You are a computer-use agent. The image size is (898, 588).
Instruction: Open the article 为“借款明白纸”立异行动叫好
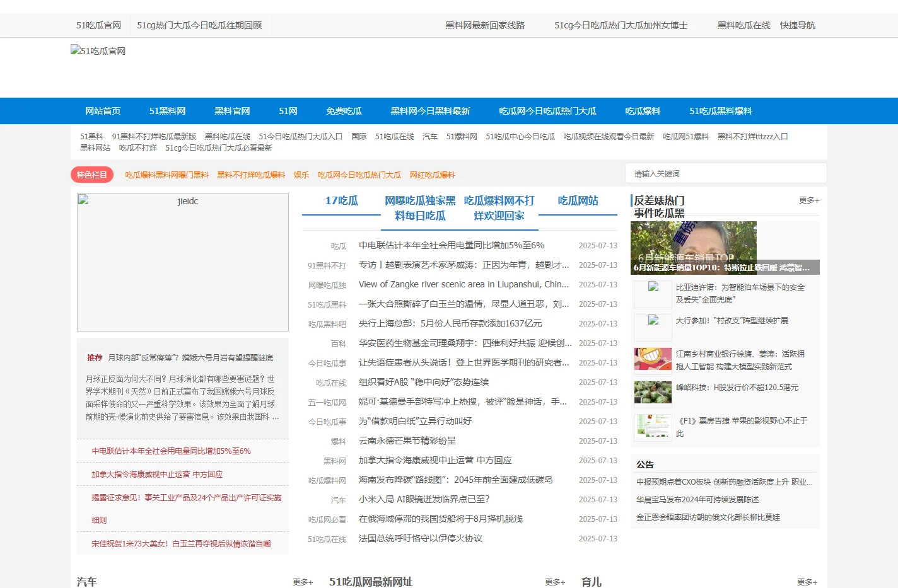[x=415, y=422]
